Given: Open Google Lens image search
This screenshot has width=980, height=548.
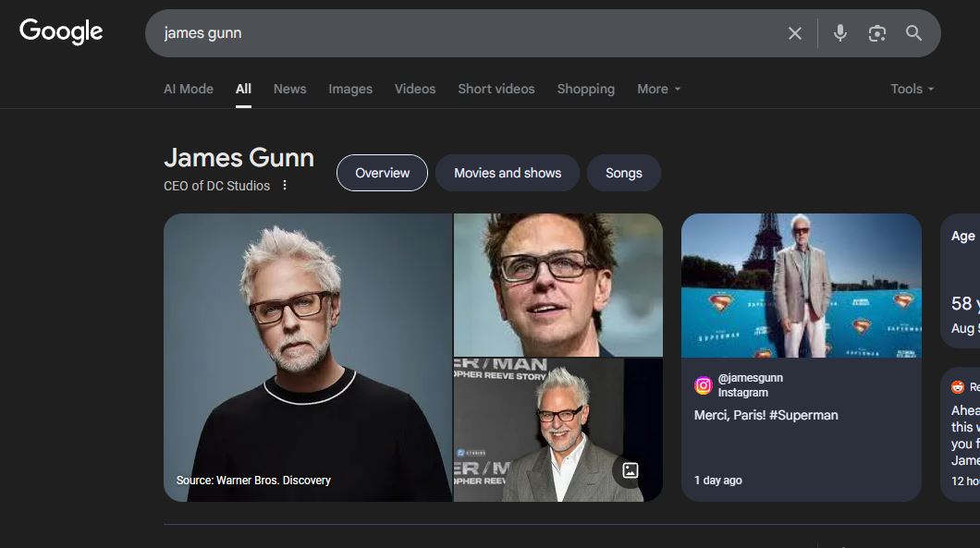Looking at the screenshot, I should tap(876, 33).
